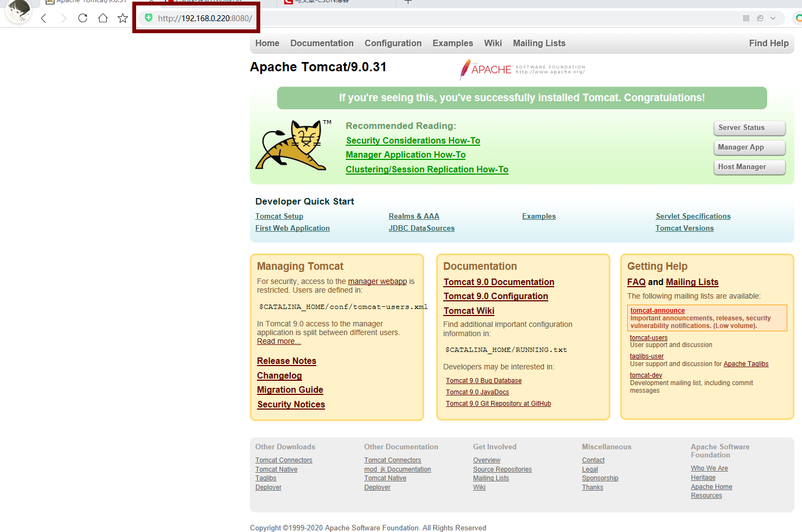The width and height of the screenshot is (802, 532).
Task: Reload the page with the refresh icon
Action: click(83, 18)
